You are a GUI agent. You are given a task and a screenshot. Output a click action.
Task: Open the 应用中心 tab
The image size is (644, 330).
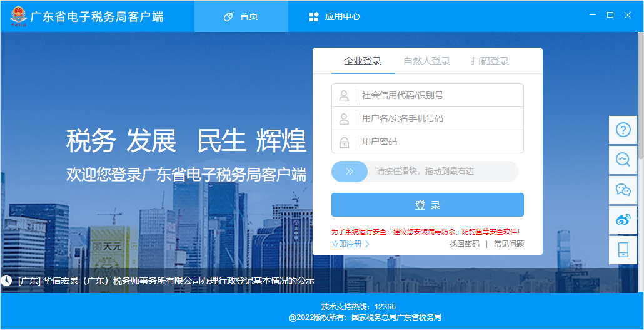pos(335,16)
